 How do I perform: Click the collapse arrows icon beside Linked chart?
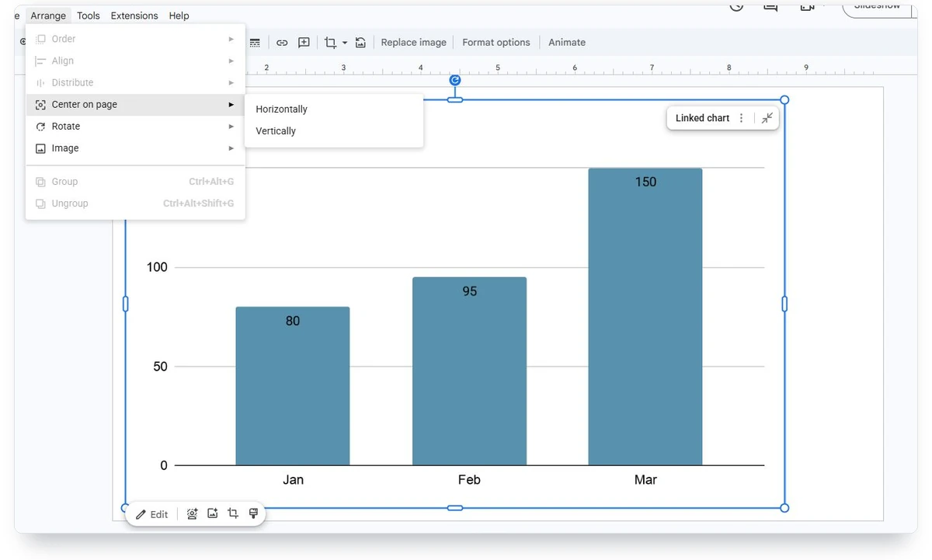(x=767, y=118)
